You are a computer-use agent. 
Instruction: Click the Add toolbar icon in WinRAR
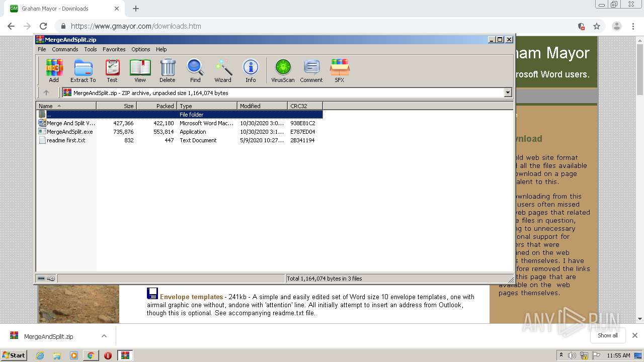54,70
